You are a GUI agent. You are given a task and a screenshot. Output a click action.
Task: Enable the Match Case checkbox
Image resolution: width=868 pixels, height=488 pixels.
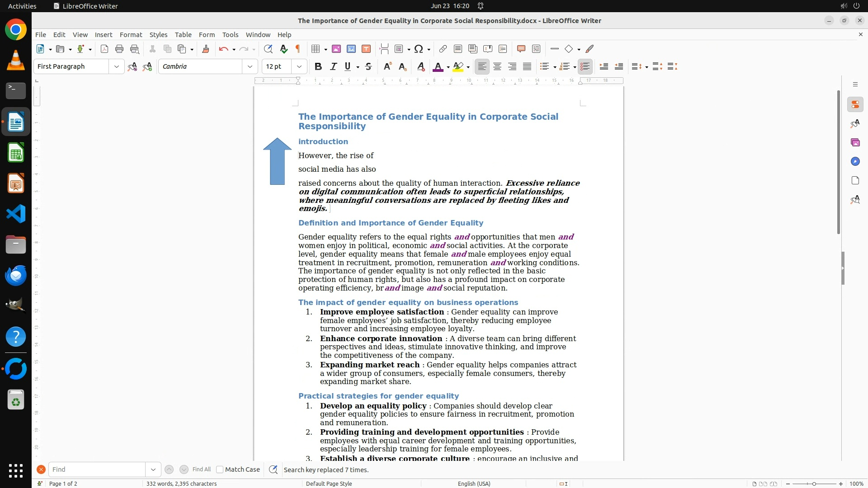pos(220,469)
